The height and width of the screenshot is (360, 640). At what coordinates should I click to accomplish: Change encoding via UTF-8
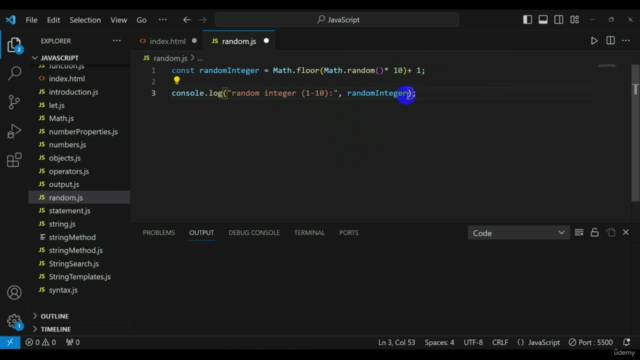click(x=473, y=342)
